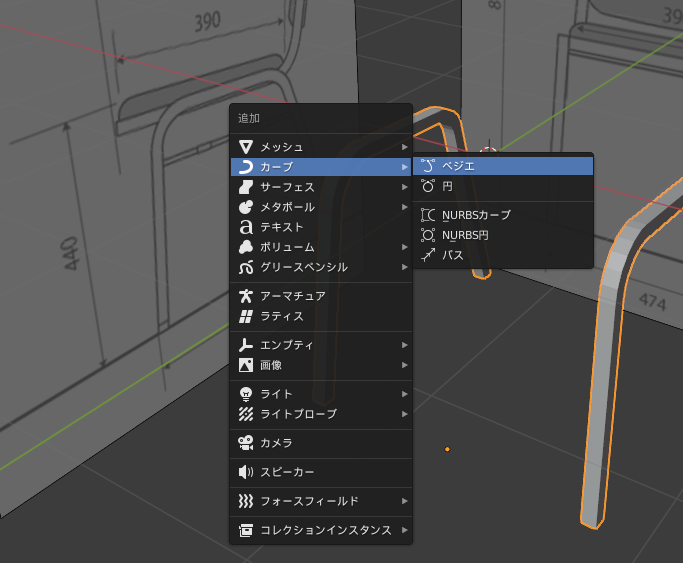Screen dimensions: 683x563
Task: Click the サーフェス surface icon
Action: click(x=246, y=187)
